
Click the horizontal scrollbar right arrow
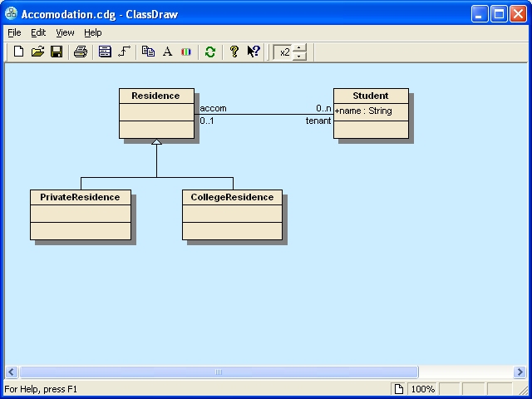(x=520, y=372)
